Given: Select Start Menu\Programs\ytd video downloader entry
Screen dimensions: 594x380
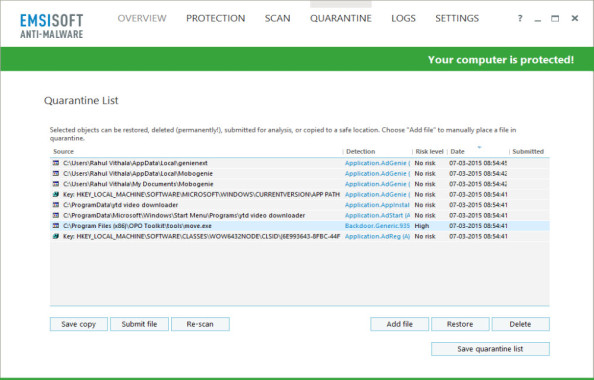Looking at the screenshot, I should click(x=184, y=215).
